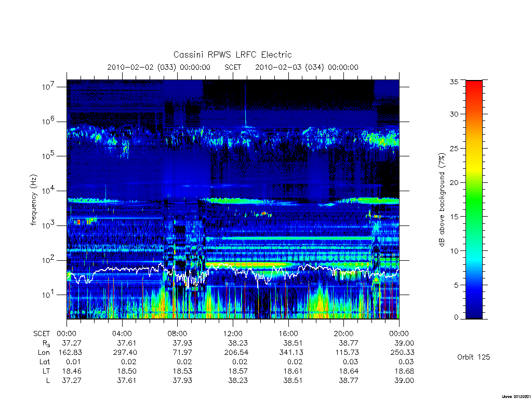
Task: Click the 'Orbit 125' text
Action: (x=474, y=357)
